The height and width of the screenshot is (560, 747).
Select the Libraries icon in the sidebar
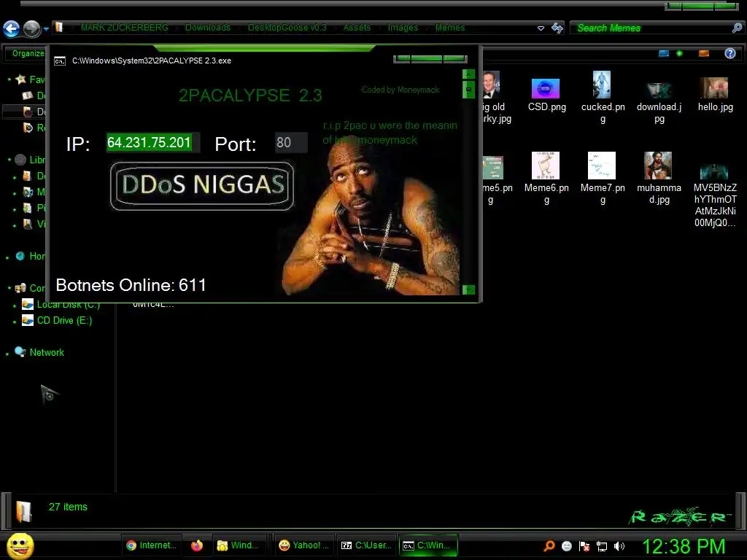click(x=20, y=160)
